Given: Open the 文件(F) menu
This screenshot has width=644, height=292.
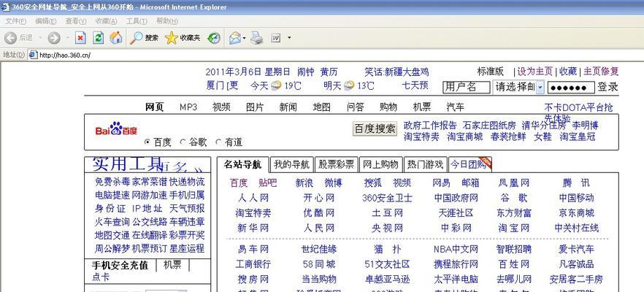Looking at the screenshot, I should [15, 21].
